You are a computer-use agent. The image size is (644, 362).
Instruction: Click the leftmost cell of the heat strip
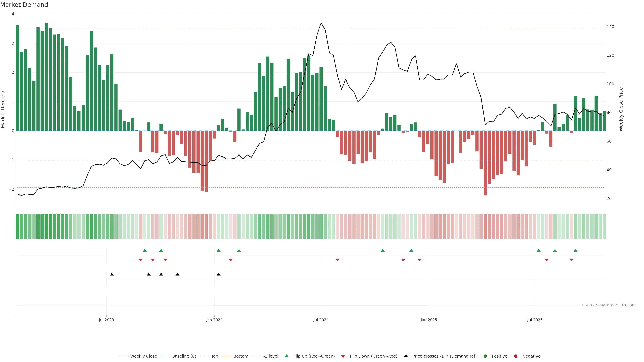click(x=17, y=226)
